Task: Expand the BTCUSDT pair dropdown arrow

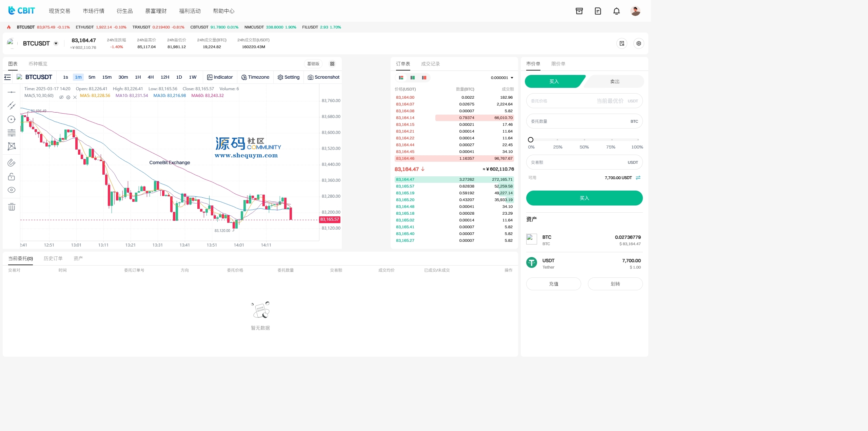Action: coord(56,43)
